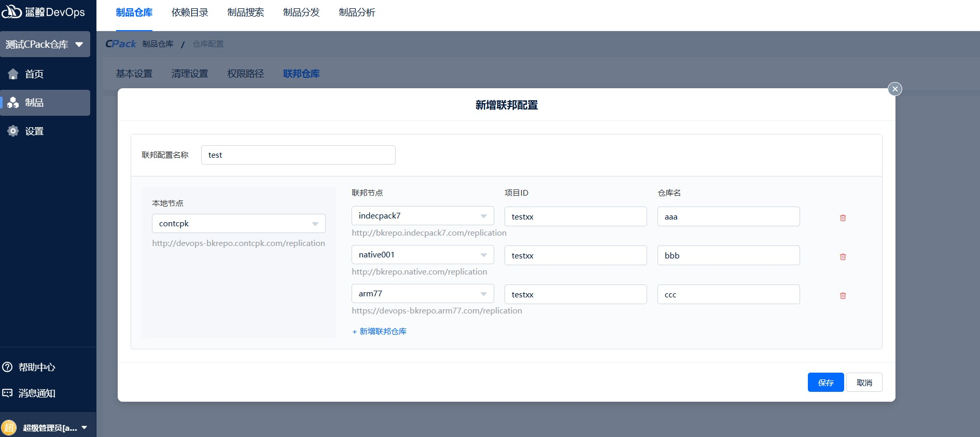Click the artifacts icon in sidebar
This screenshot has width=980, height=437.
[13, 103]
